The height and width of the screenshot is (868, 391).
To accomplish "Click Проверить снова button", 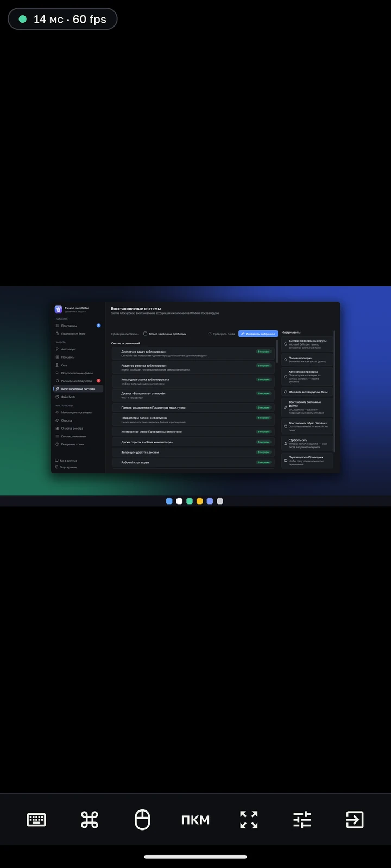I will coord(222,334).
